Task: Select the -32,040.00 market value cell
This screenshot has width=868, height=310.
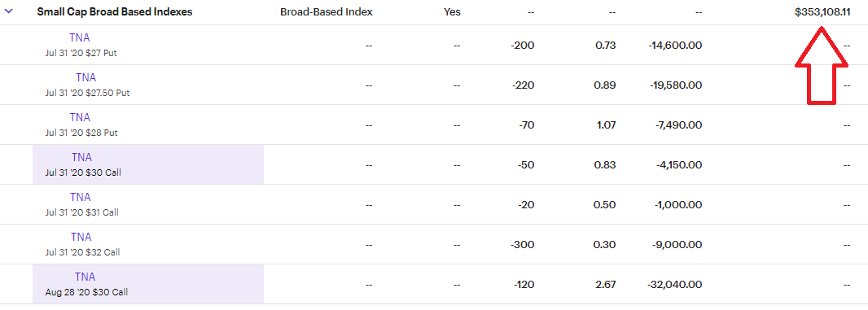Action: [674, 285]
